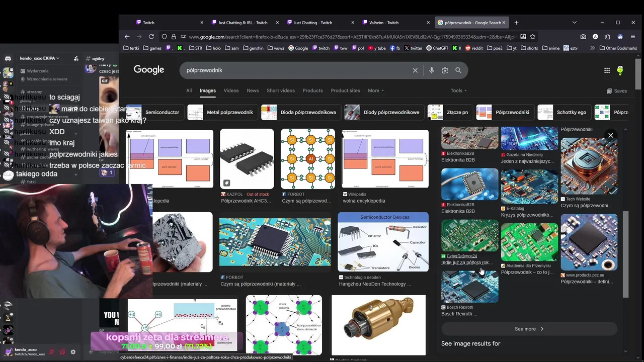This screenshot has height=362, width=644.
Task: Open the Tools dropdown
Action: tap(459, 90)
